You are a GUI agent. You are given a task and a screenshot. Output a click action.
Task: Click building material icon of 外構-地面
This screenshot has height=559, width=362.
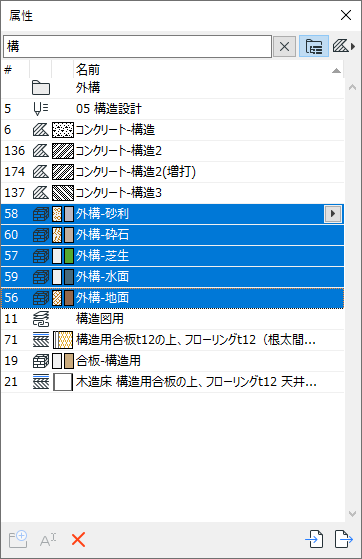tap(41, 298)
